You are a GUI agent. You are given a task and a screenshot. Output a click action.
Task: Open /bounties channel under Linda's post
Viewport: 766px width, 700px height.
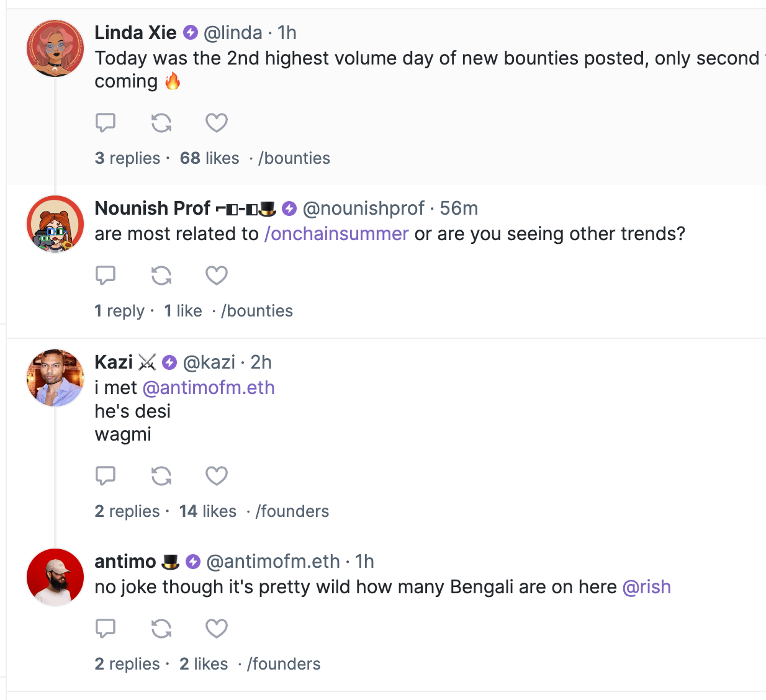[294, 158]
